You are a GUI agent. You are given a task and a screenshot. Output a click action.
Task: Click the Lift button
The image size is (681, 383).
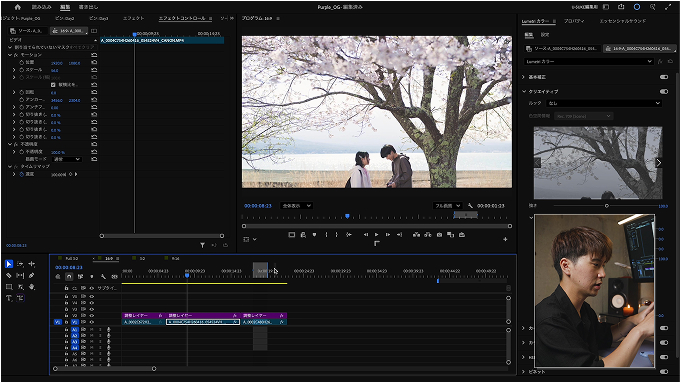417,234
